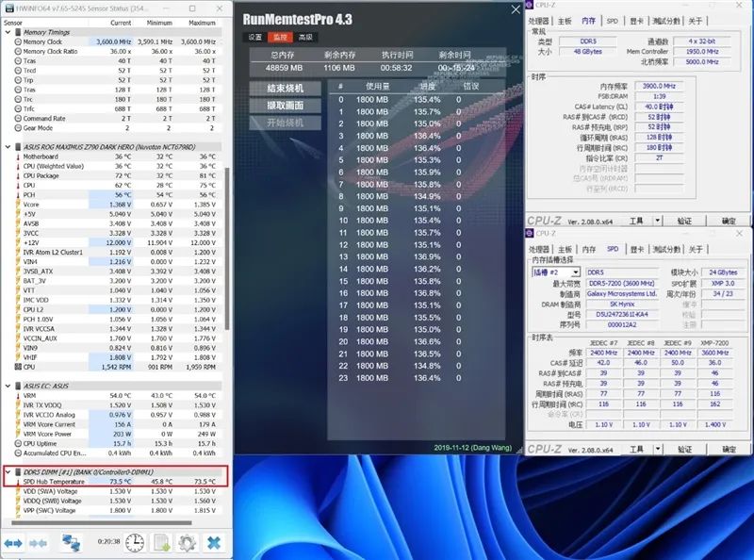Click the greyed 开始烧机 button
The width and height of the screenshot is (754, 560).
286,123
